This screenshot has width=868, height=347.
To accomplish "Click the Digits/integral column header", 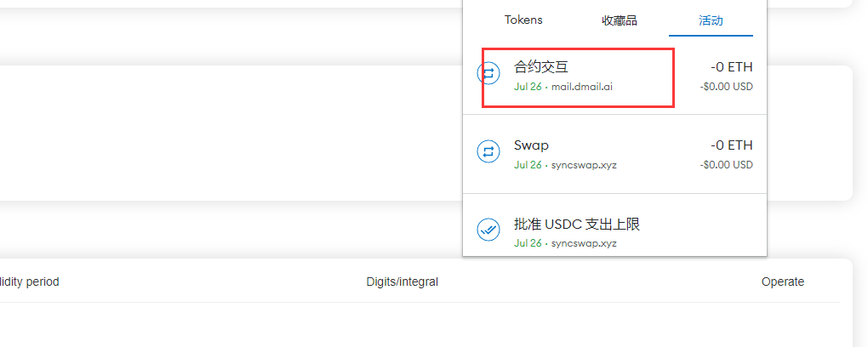I will [x=402, y=282].
